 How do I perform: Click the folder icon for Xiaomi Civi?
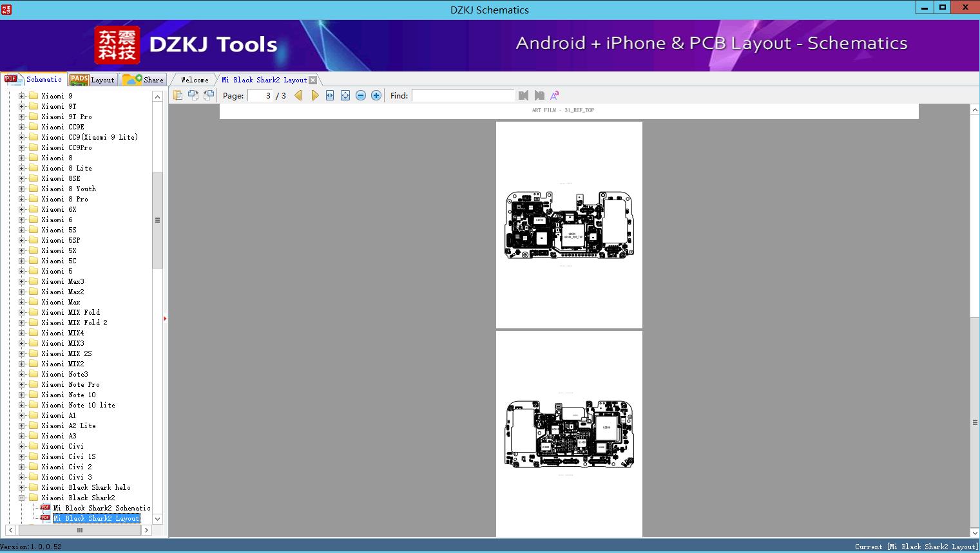(x=34, y=446)
